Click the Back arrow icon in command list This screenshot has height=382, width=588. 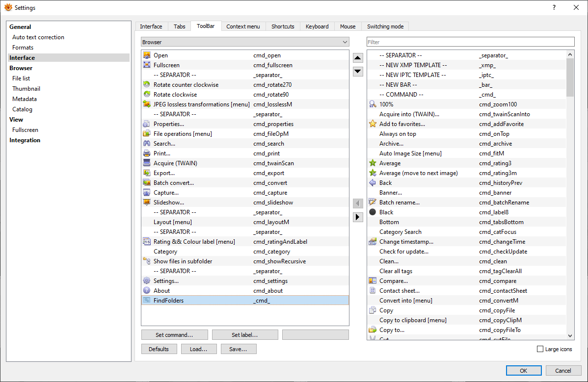[373, 183]
